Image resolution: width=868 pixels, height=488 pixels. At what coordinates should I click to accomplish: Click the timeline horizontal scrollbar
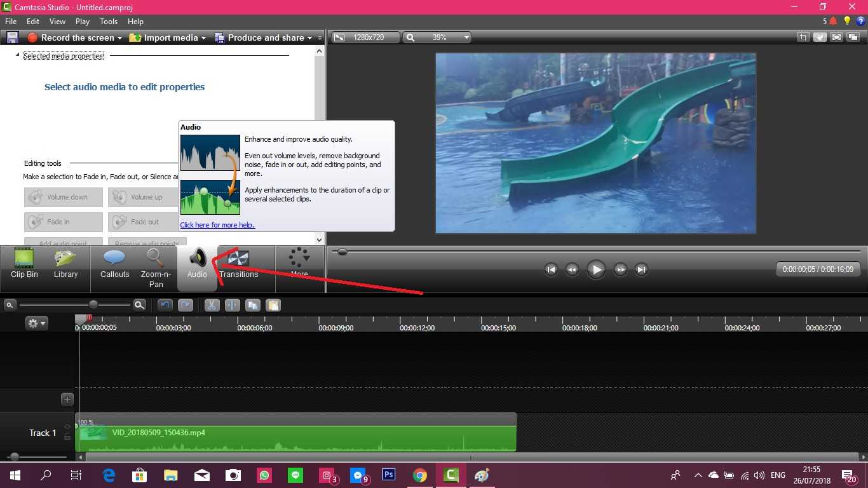click(471, 457)
